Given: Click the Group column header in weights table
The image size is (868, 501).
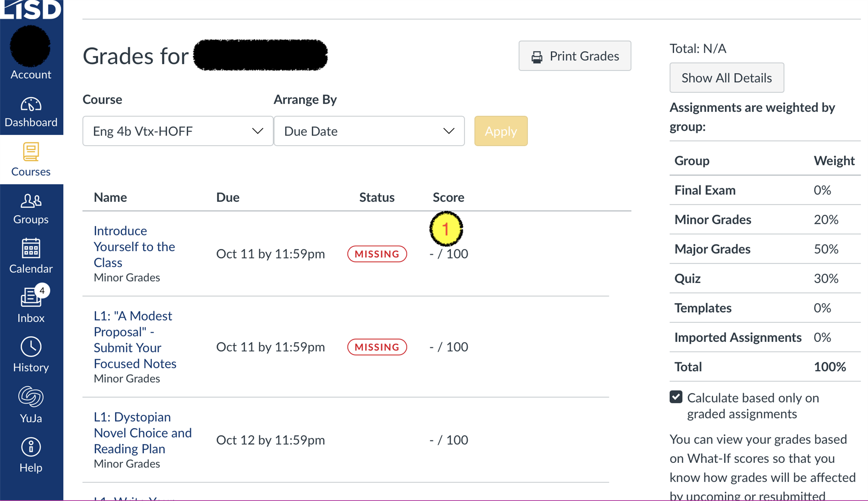Looking at the screenshot, I should [x=692, y=160].
